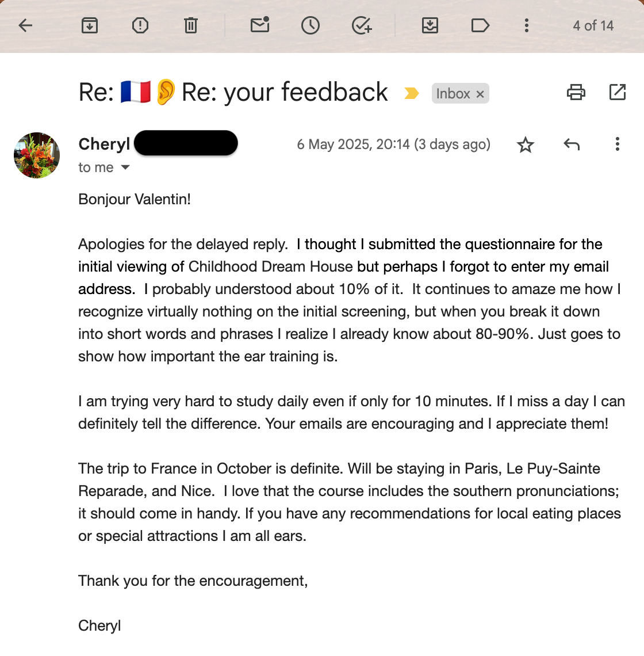Archive this email conversation
The width and height of the screenshot is (644, 656).
click(x=90, y=25)
